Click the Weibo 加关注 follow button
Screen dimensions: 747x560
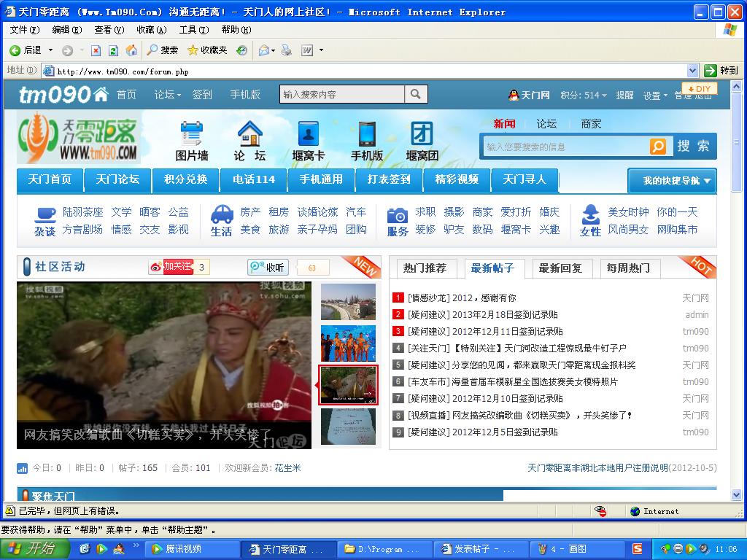[x=171, y=267]
